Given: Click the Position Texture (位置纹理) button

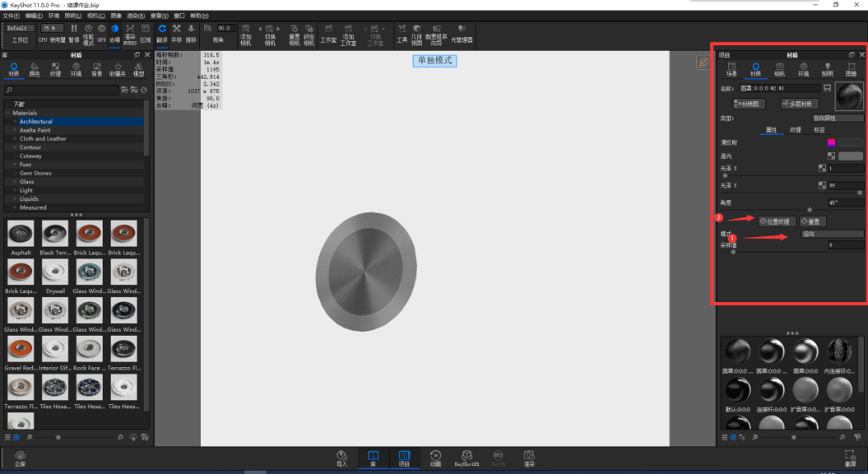Looking at the screenshot, I should [776, 221].
